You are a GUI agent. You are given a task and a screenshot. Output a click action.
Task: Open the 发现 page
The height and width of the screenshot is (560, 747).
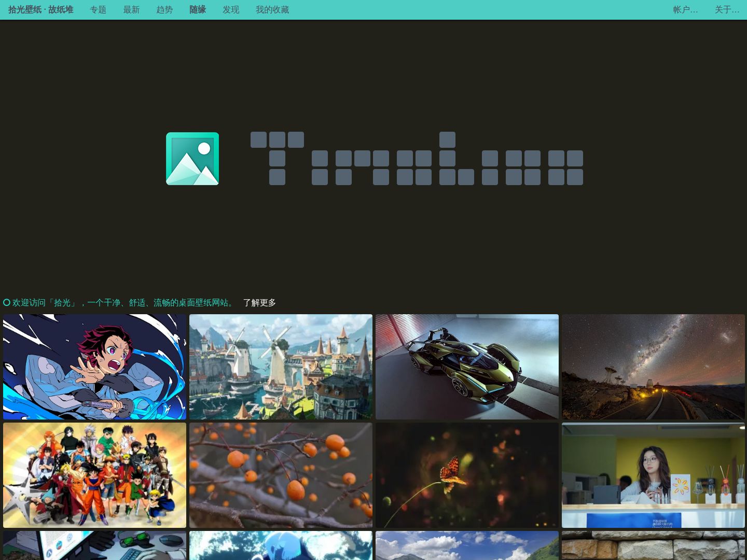pos(231,10)
